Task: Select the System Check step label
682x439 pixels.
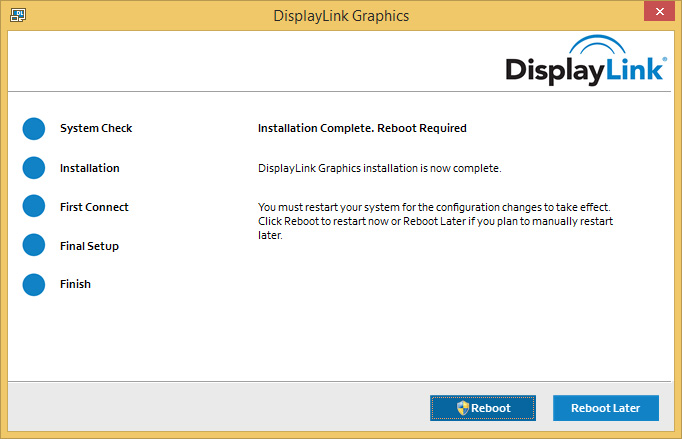Action: point(96,129)
